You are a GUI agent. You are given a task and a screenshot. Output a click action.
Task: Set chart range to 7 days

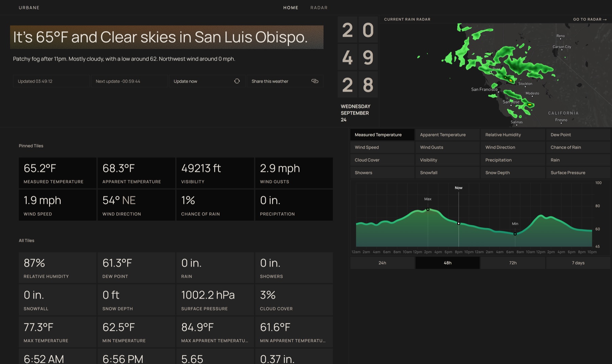[x=578, y=263]
